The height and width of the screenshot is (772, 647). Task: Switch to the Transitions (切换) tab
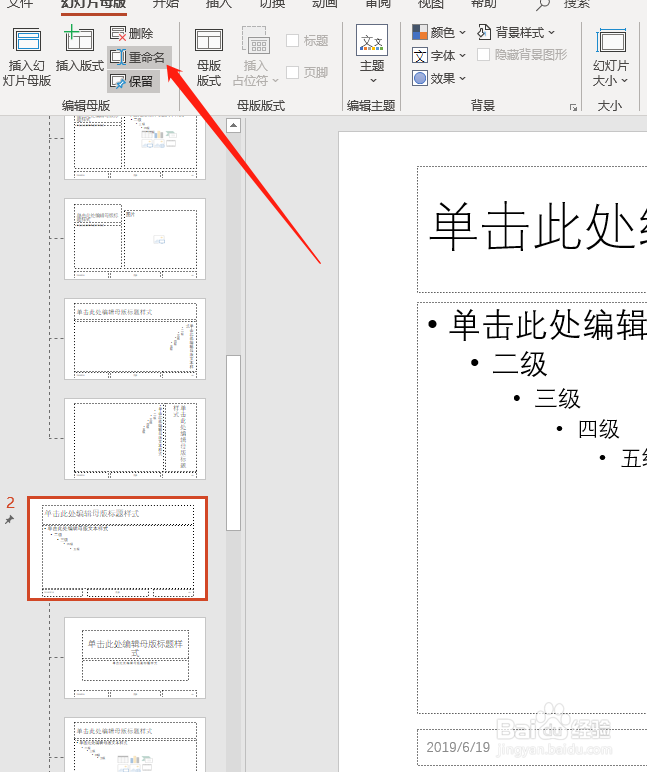pyautogui.click(x=272, y=4)
